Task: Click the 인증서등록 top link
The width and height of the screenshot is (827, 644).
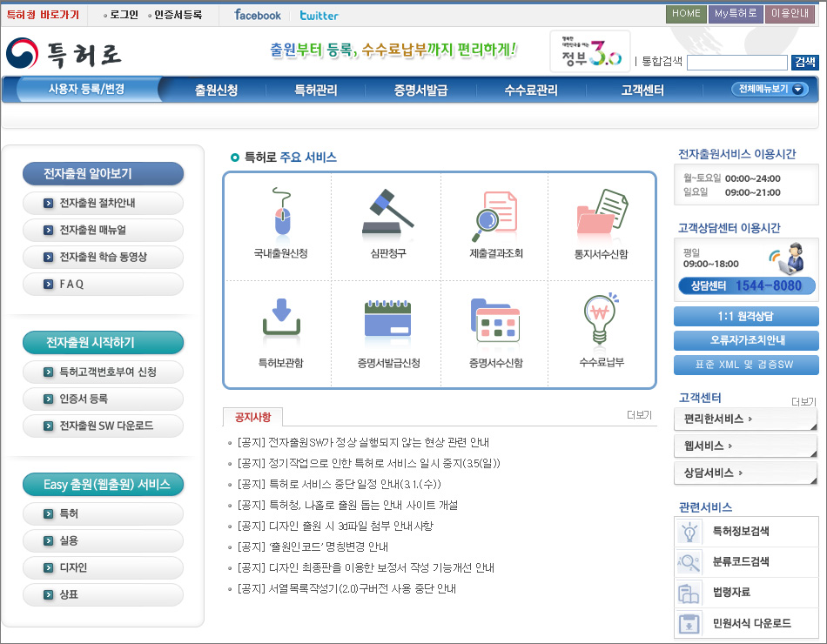Action: point(178,15)
